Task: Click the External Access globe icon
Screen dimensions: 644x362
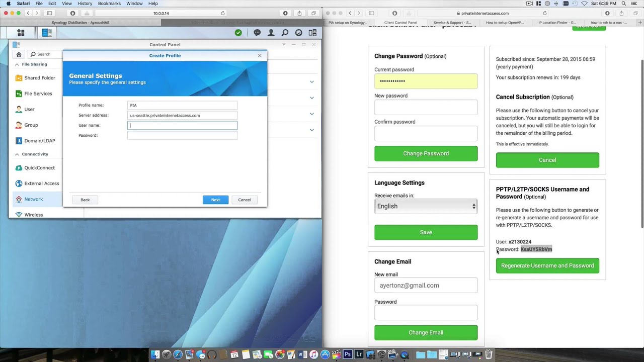Action: (x=19, y=184)
